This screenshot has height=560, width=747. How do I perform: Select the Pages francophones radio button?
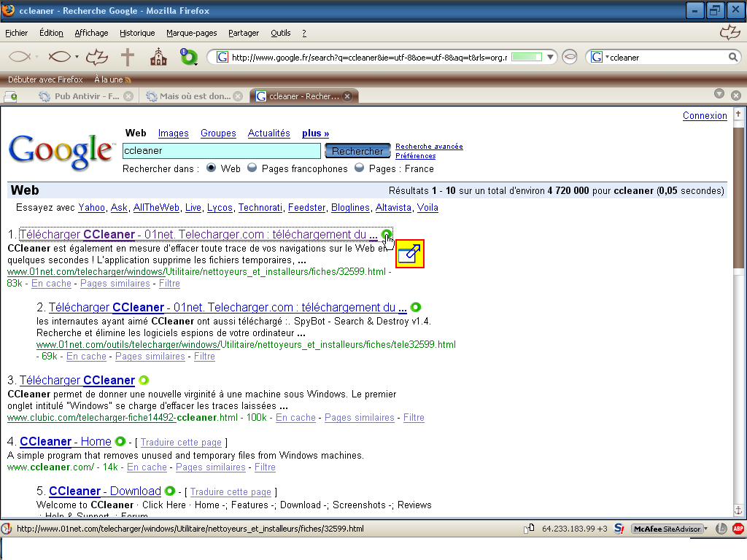pos(252,168)
